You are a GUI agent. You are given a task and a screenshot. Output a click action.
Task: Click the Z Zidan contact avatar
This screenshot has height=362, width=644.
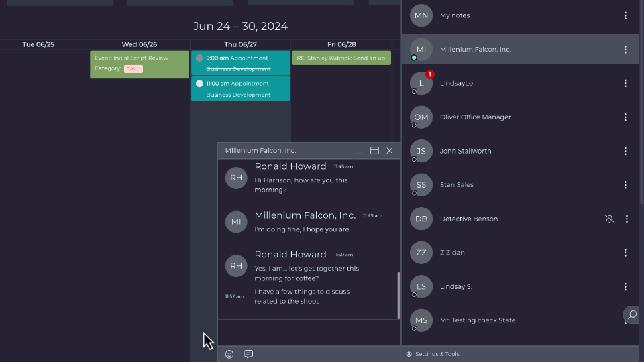(x=421, y=253)
